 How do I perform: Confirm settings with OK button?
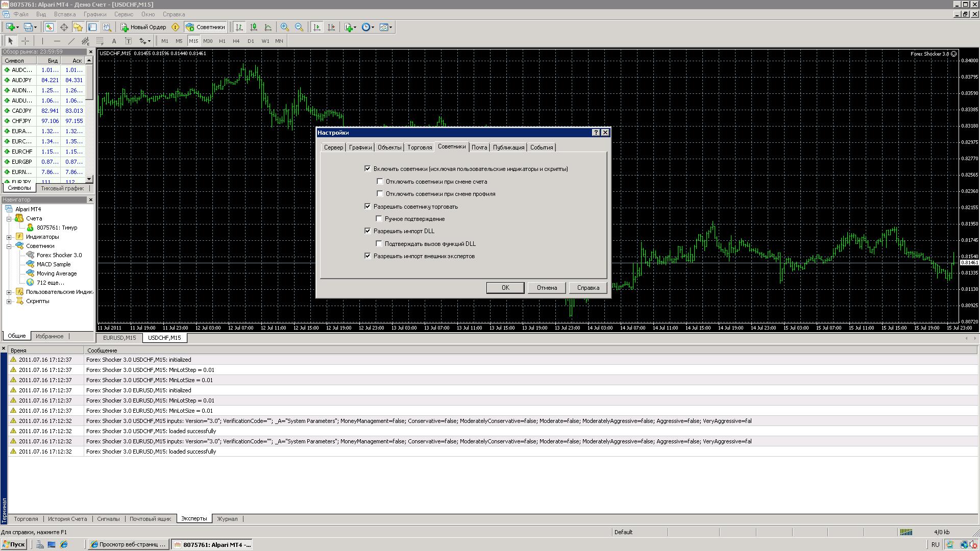[x=505, y=288]
